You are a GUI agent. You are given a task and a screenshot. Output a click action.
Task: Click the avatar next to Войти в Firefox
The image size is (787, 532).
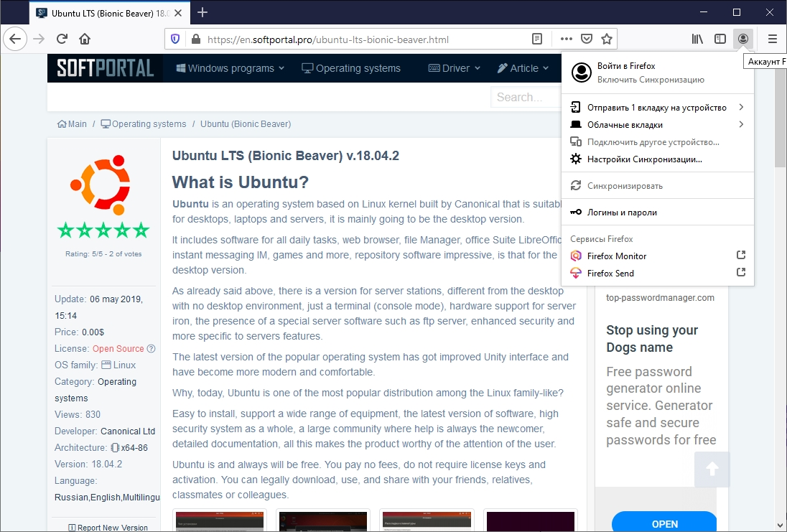tap(582, 73)
